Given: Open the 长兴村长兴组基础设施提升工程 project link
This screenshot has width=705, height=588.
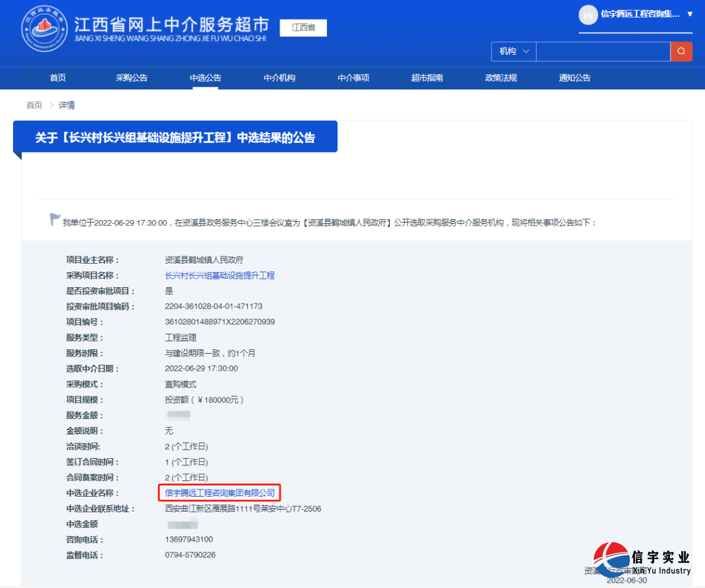Looking at the screenshot, I should point(220,275).
